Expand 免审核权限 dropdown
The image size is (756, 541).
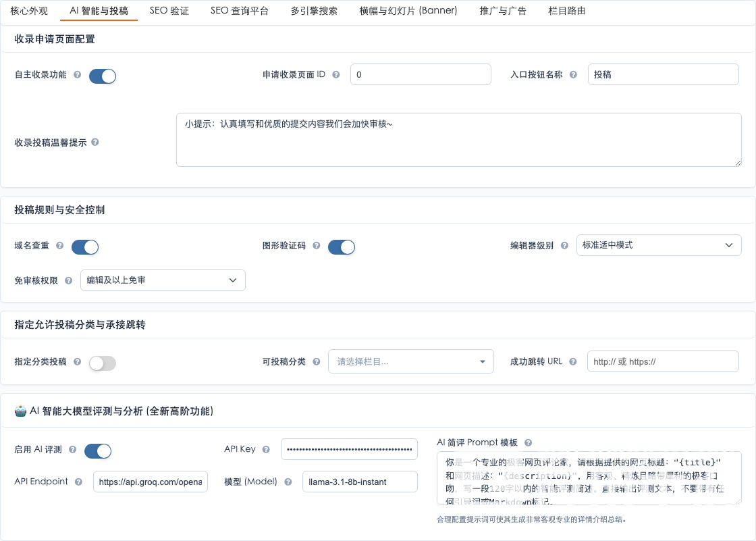point(163,280)
